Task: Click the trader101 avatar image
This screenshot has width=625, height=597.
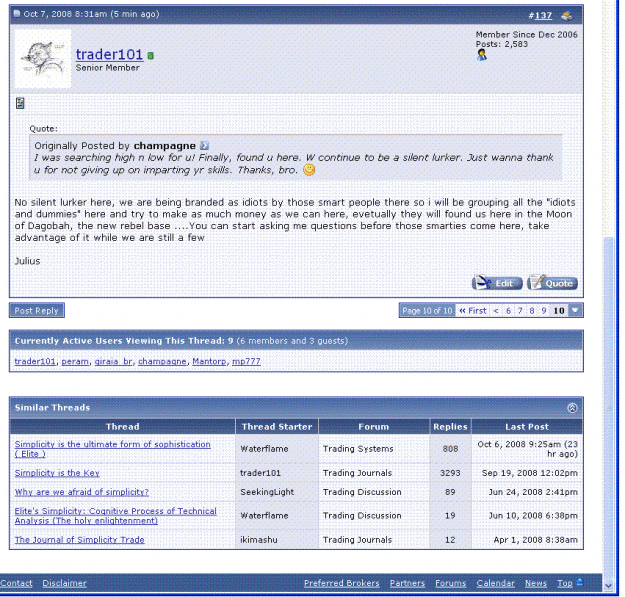Action: [x=43, y=59]
